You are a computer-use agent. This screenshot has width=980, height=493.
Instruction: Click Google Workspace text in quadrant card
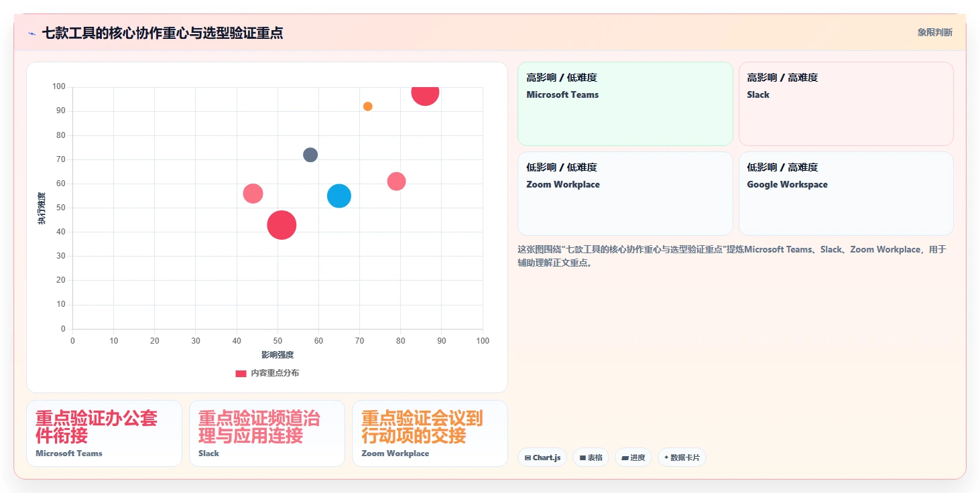coord(787,184)
